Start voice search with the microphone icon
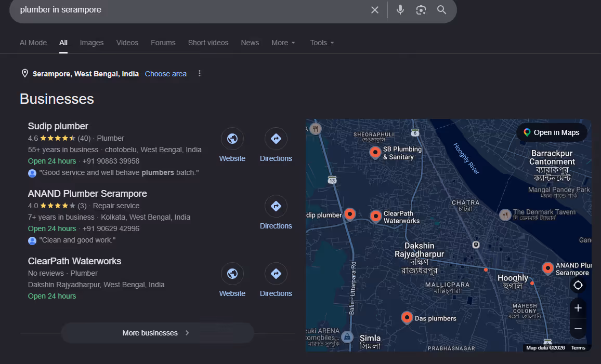 (400, 10)
